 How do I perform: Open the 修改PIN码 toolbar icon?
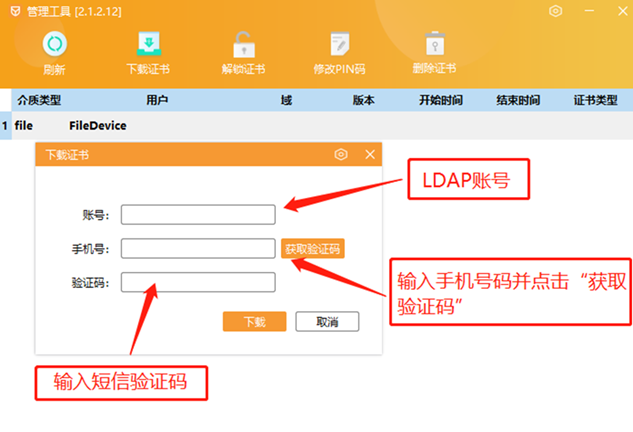[340, 44]
